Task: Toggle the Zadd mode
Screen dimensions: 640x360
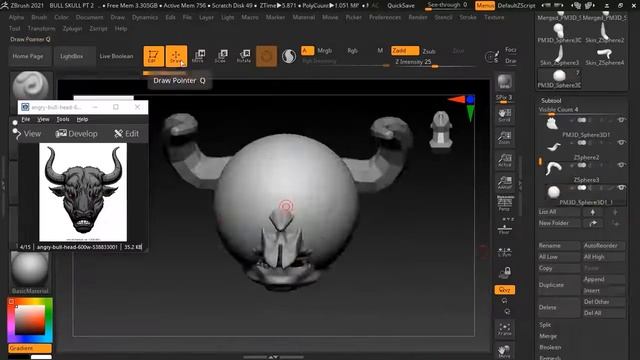Action: click(x=405, y=51)
